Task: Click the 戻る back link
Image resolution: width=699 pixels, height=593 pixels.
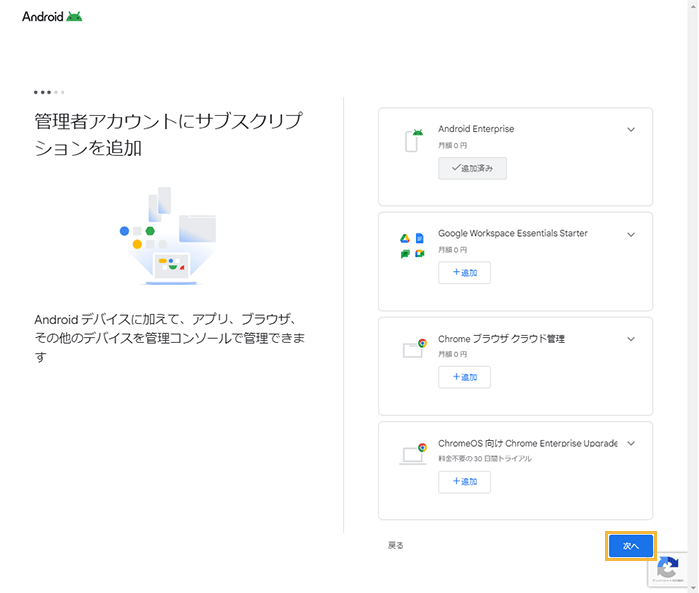Action: pos(395,545)
